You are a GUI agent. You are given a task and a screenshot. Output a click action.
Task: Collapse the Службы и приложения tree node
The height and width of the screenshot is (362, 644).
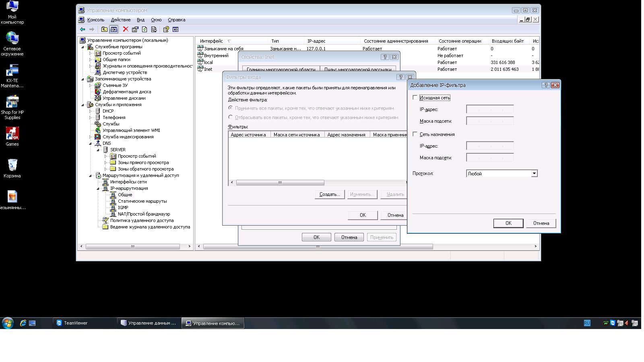(x=83, y=105)
